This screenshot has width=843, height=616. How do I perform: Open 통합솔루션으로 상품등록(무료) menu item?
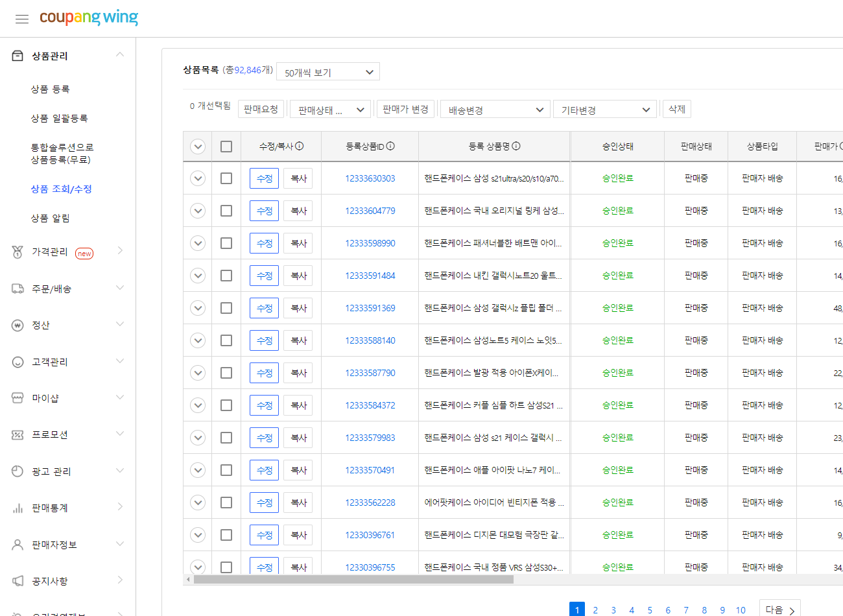tap(62, 153)
